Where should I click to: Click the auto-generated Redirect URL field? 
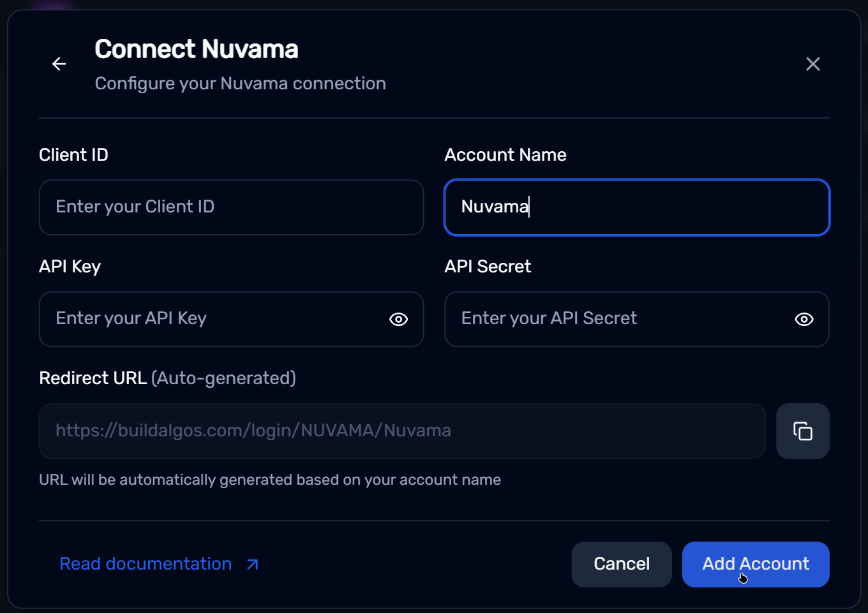[402, 431]
